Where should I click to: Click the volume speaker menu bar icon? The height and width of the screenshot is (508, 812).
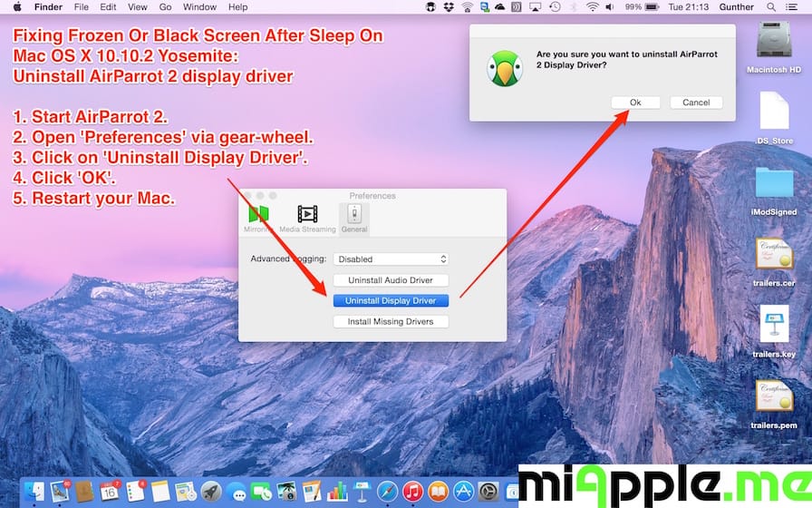tap(610, 6)
